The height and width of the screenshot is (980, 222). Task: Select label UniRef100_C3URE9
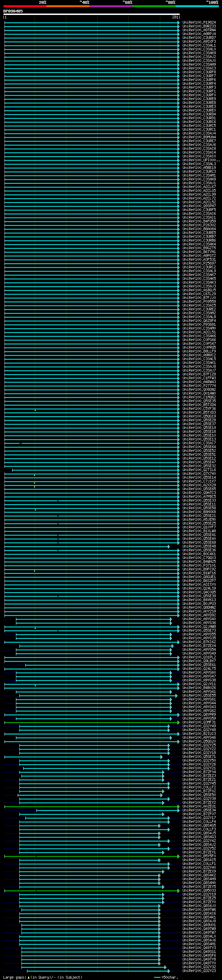[199, 99]
